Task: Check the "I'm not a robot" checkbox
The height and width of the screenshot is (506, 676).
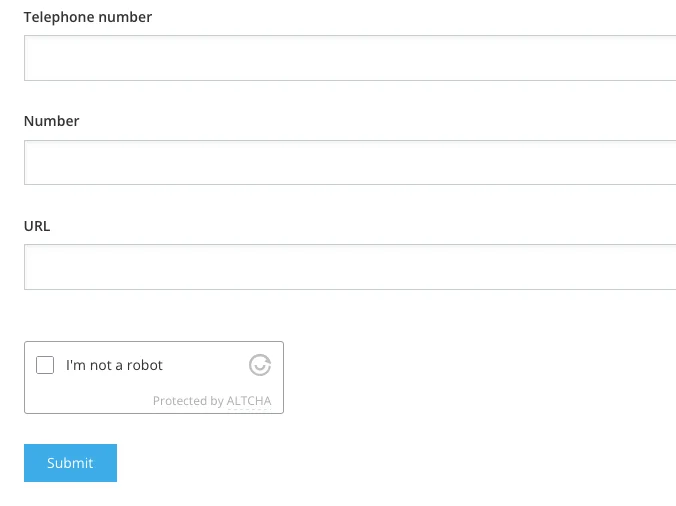Action: pos(45,365)
